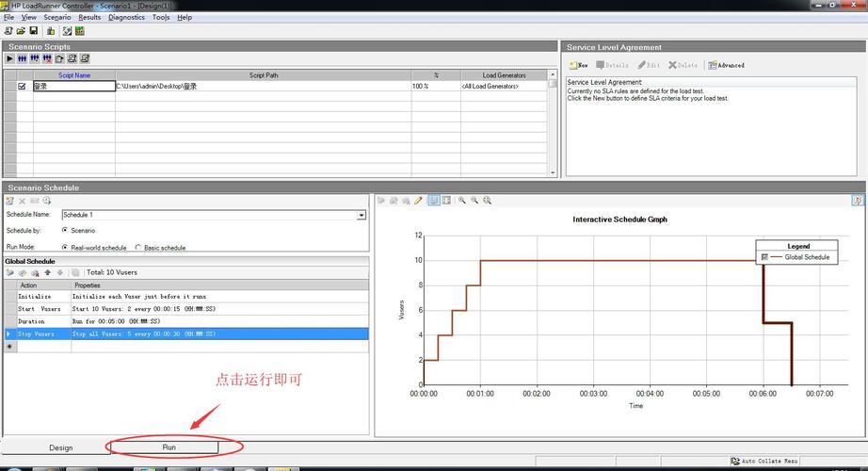This screenshot has height=471, width=868.
Task: Open the View menu
Action: (x=29, y=17)
